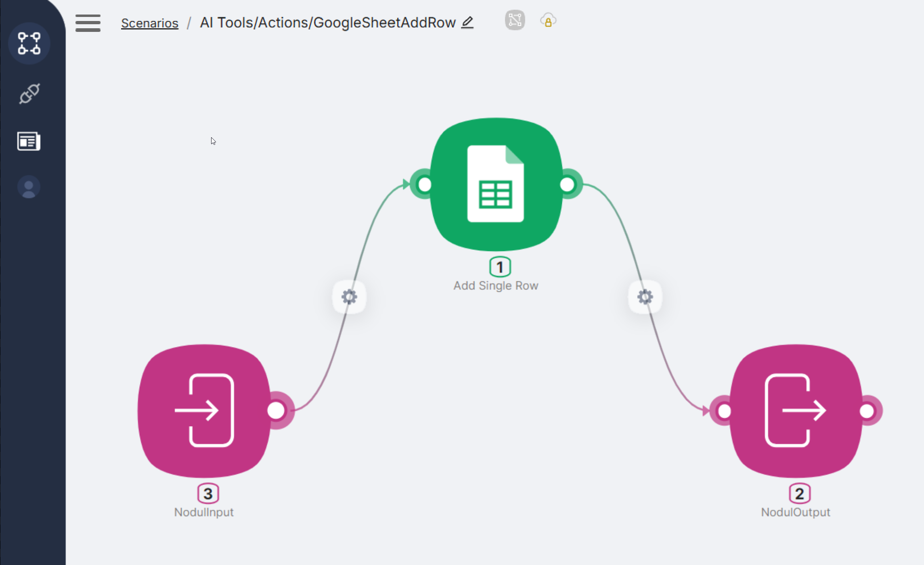Click the cloud lock icon in header
The height and width of the screenshot is (565, 924).
point(548,21)
